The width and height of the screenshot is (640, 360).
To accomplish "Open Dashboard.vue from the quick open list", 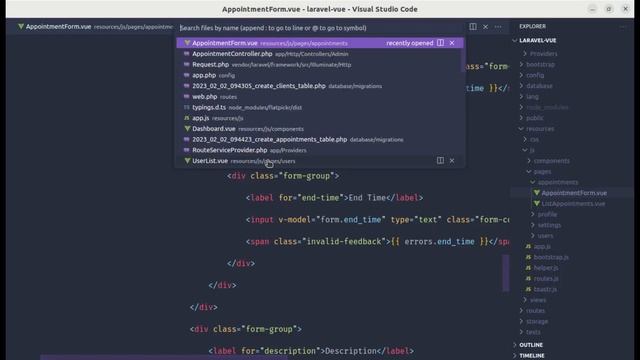I will tap(320, 129).
